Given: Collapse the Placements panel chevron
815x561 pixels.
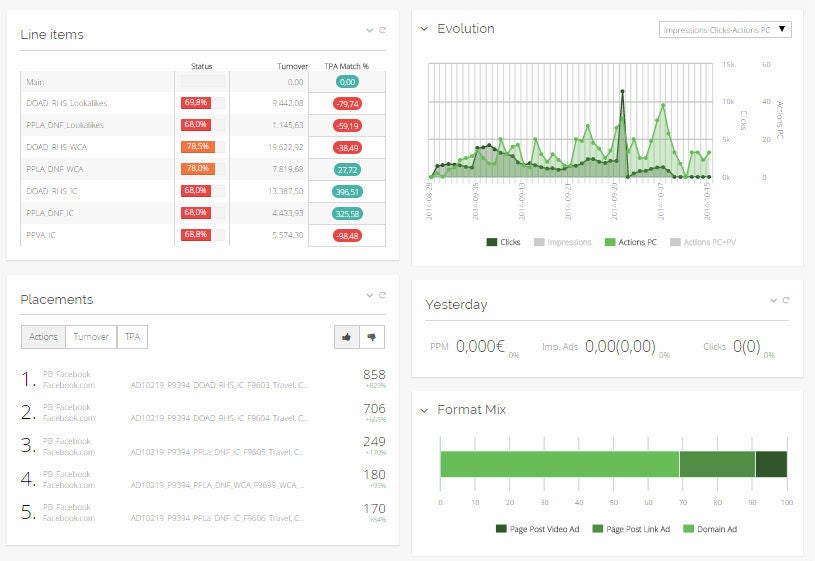Looking at the screenshot, I should (370, 295).
